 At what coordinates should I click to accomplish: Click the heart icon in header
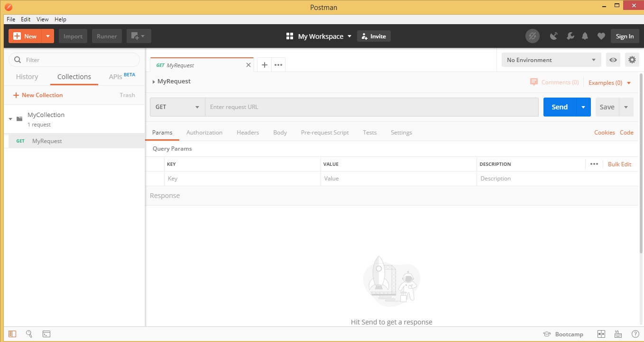(x=601, y=36)
